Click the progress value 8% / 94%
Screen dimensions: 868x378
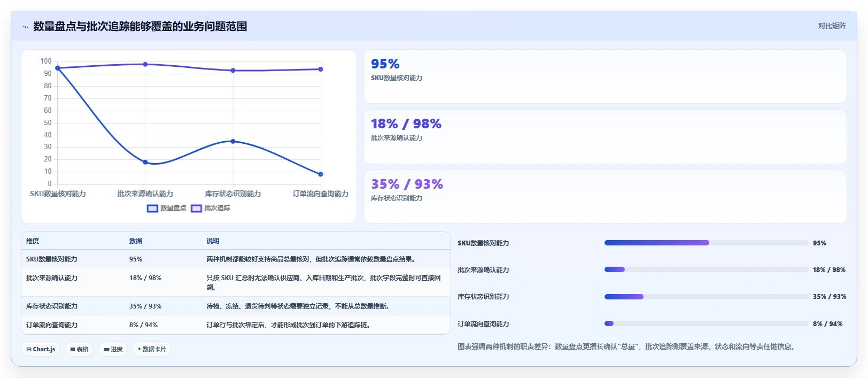(827, 324)
